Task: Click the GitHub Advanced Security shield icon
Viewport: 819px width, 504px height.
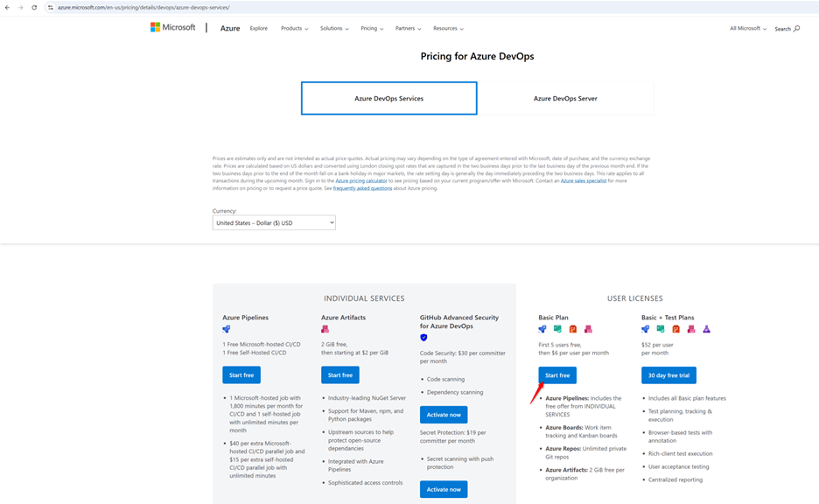Action: (423, 337)
